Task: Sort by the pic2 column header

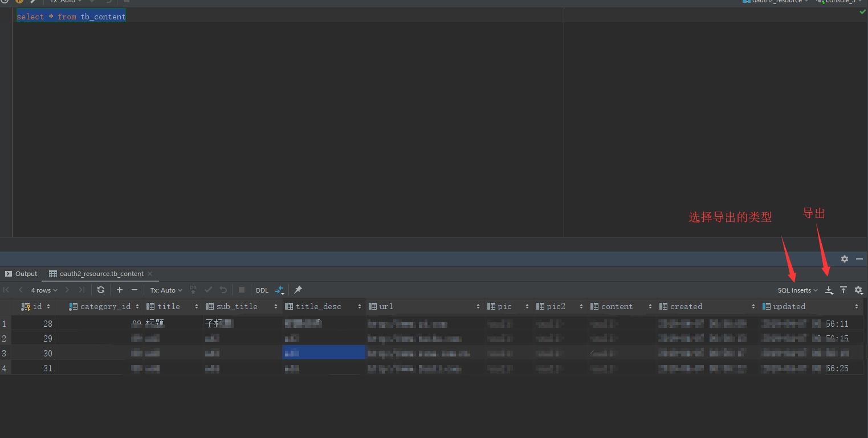Action: 560,306
